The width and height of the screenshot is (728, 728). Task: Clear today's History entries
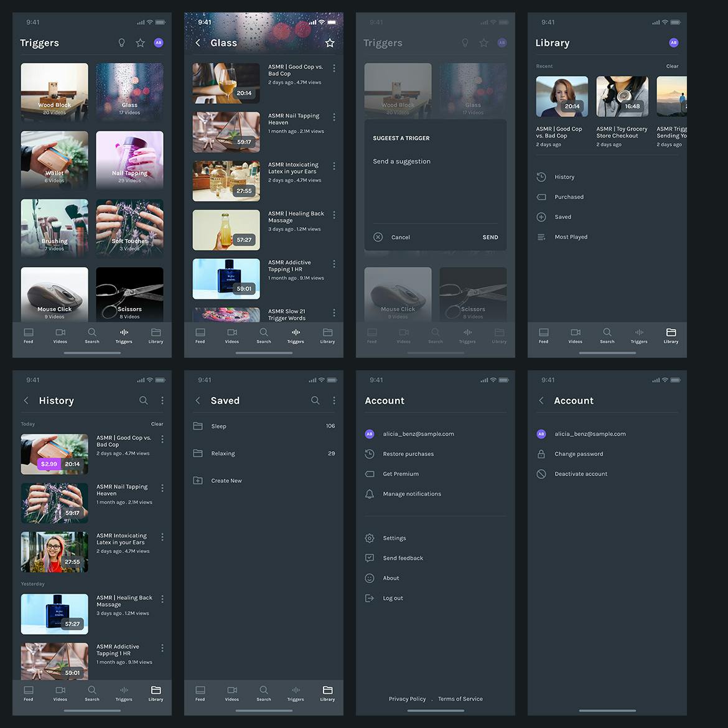[x=157, y=424]
